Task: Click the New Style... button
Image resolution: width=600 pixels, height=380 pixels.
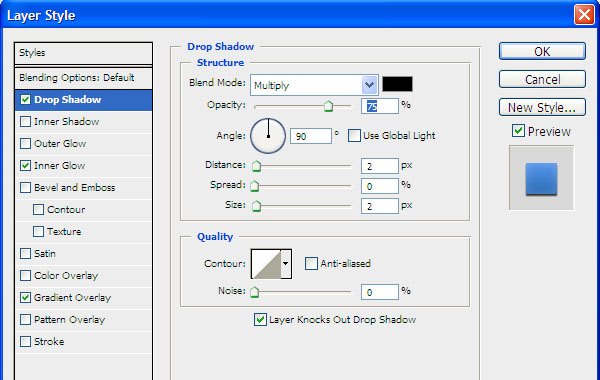Action: pos(542,108)
